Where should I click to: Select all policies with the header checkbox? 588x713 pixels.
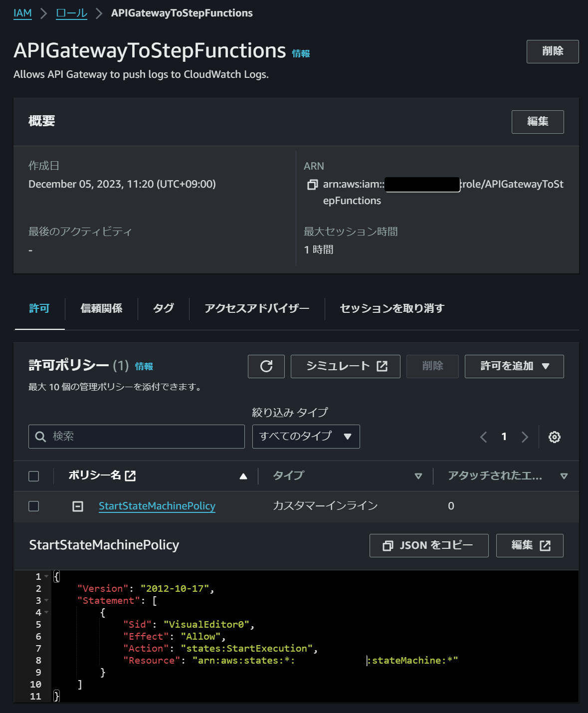point(34,476)
